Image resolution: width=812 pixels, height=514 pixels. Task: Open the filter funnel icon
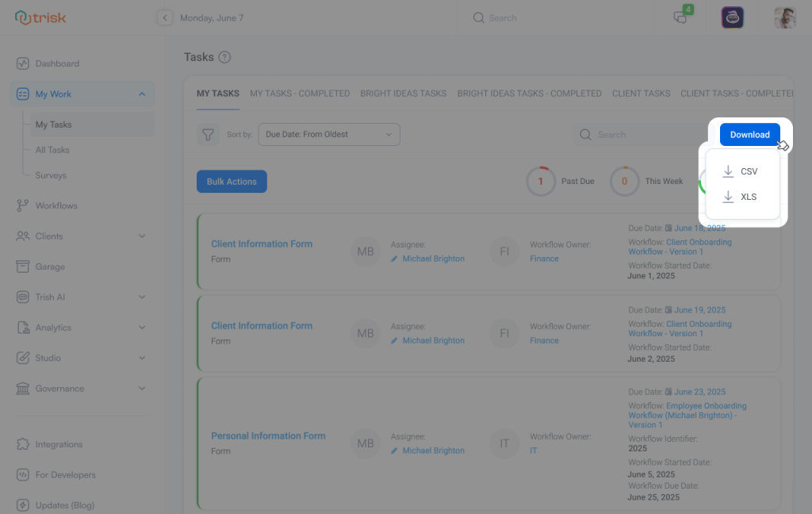(208, 135)
